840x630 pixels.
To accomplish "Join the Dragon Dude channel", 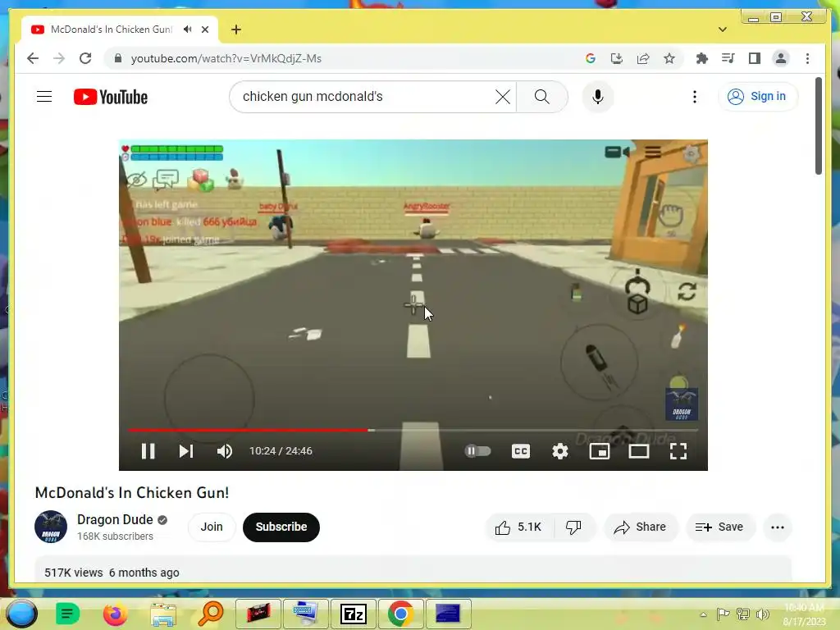I will pyautogui.click(x=212, y=527).
